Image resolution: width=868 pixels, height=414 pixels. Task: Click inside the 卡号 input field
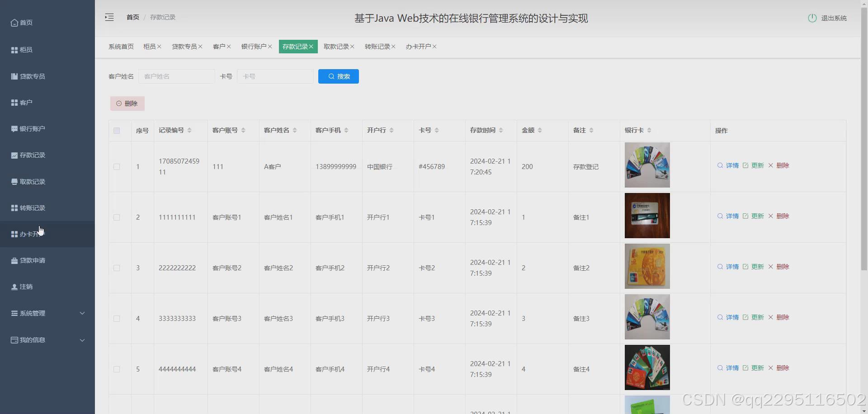(275, 76)
